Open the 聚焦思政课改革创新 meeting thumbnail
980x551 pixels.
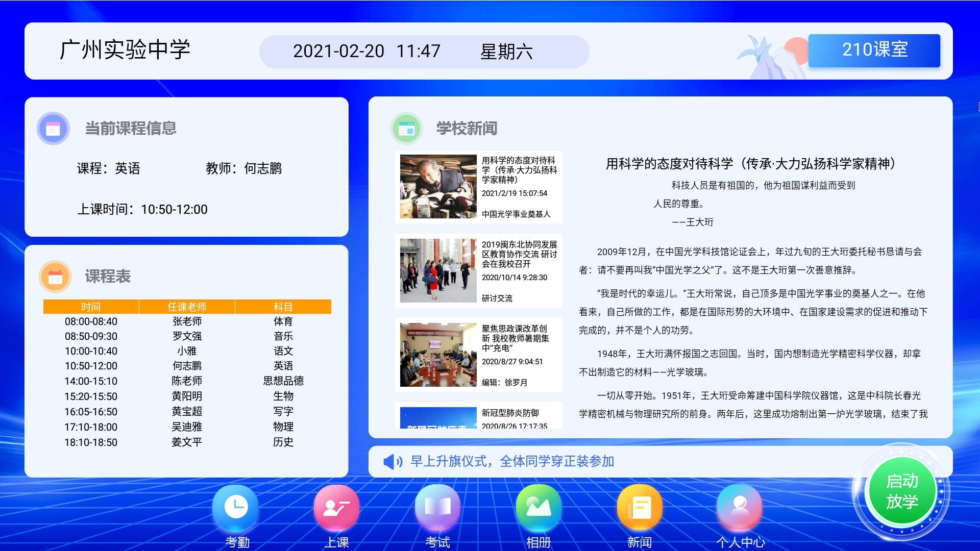pyautogui.click(x=438, y=355)
